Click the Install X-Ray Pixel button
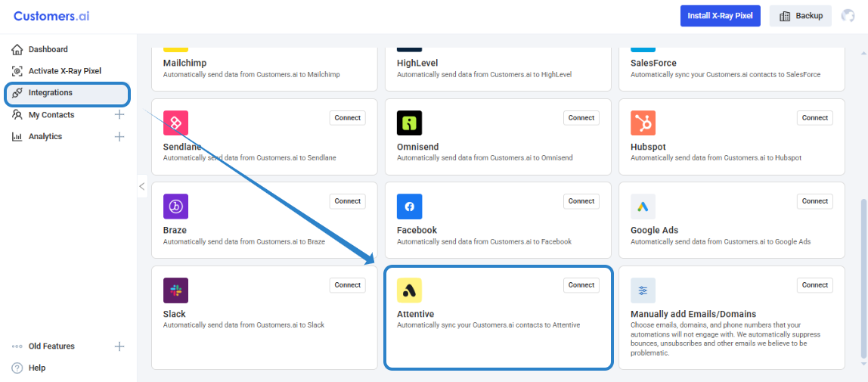 coord(721,16)
